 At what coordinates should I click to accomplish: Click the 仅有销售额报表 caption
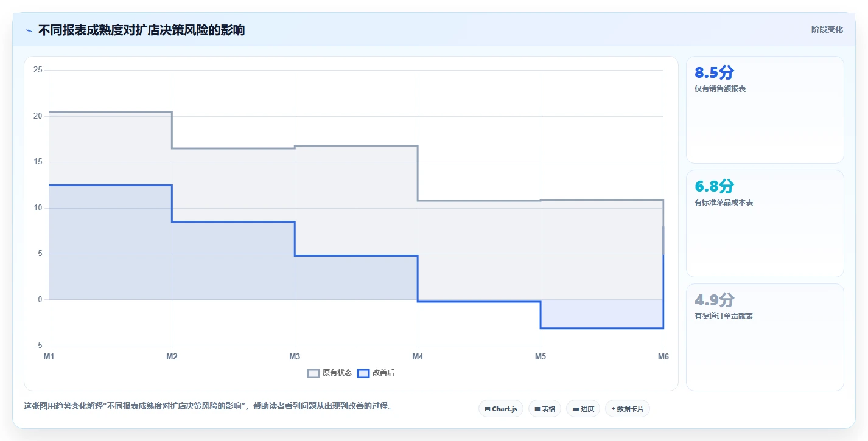(720, 89)
